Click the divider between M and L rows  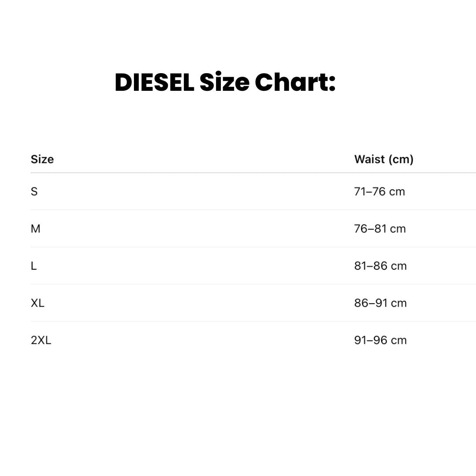pyautogui.click(x=238, y=247)
